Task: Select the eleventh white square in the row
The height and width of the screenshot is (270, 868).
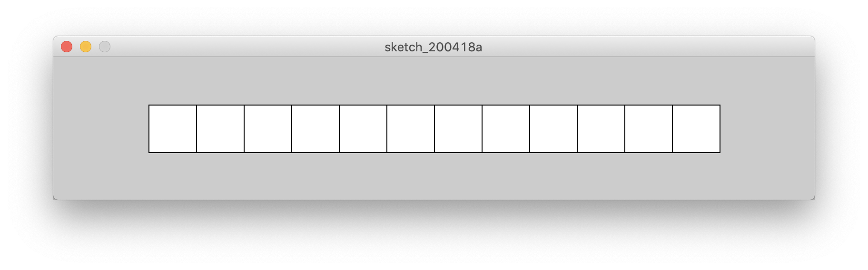Action: (649, 129)
